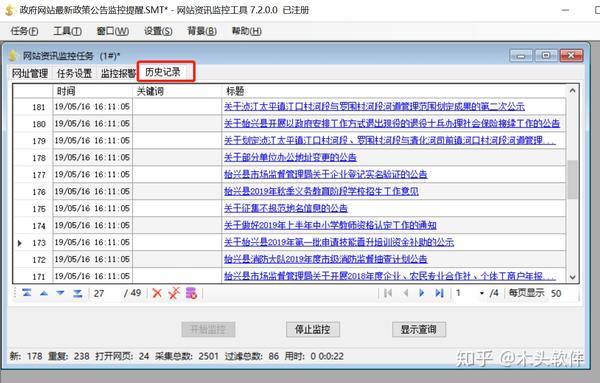Viewport: 600px width, 383px height.
Task: Open the page number dropdown showing 1
Action: pos(481,293)
